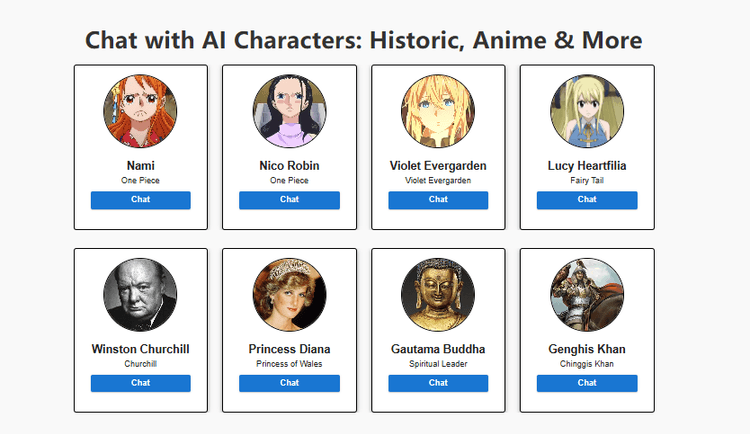Viewport: 750px width, 434px height.
Task: Select Winston Churchill's black-and-white portrait
Action: [140, 295]
